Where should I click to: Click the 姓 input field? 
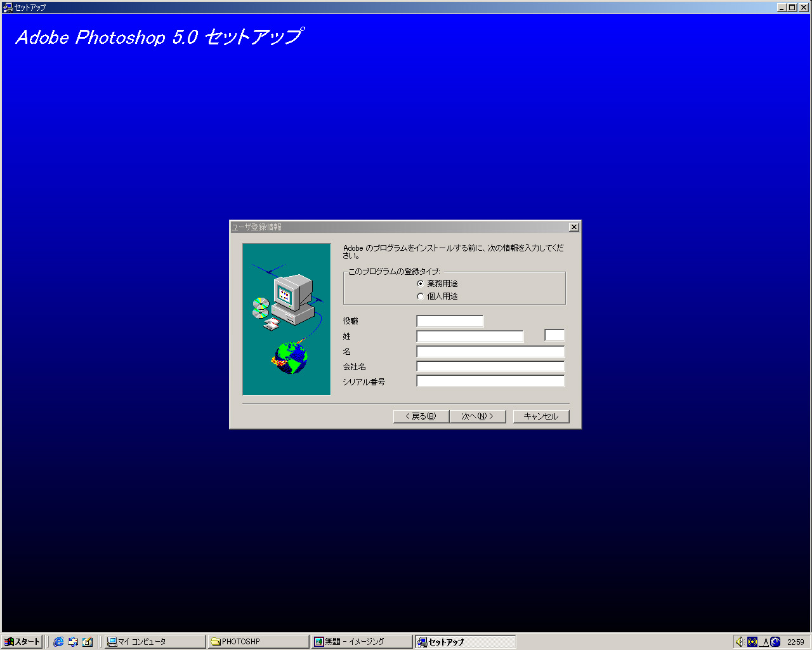(470, 336)
